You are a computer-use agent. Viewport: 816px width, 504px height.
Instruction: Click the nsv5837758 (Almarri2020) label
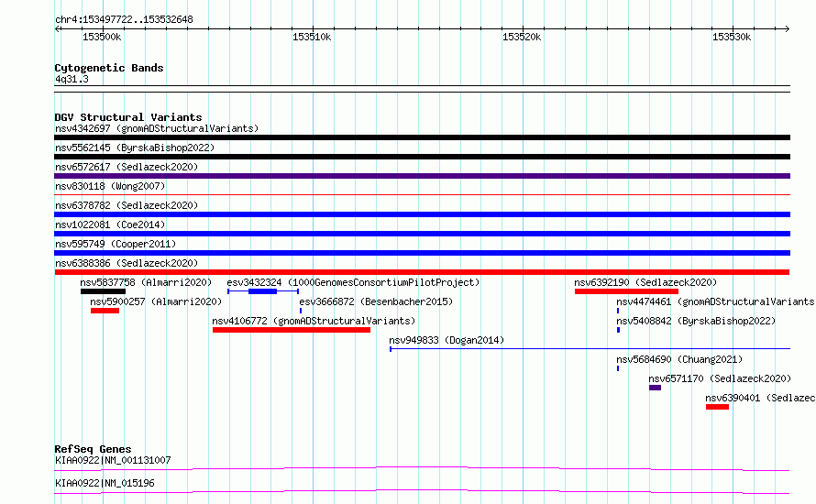click(146, 282)
